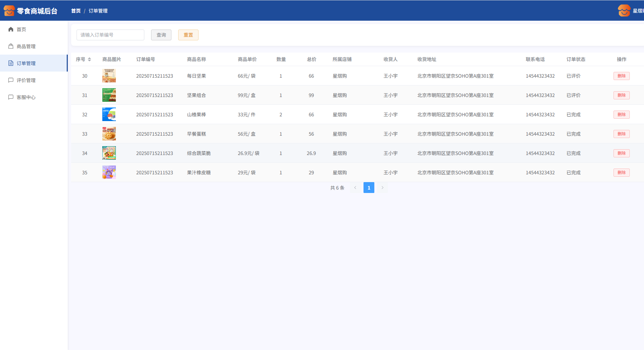Delete the 每日坚果 order row

(x=621, y=76)
